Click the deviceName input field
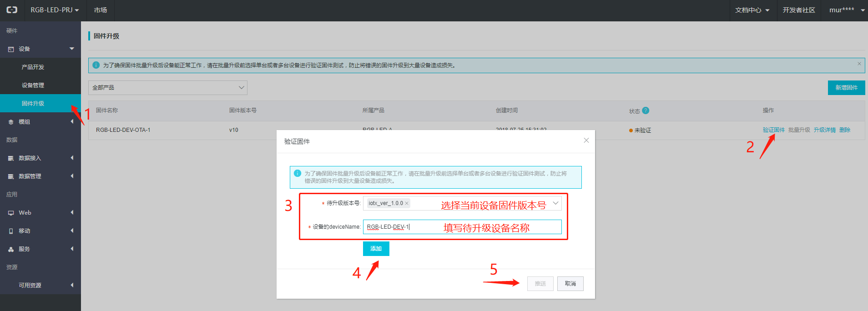Screen dimensions: 868x311 [x=462, y=227]
